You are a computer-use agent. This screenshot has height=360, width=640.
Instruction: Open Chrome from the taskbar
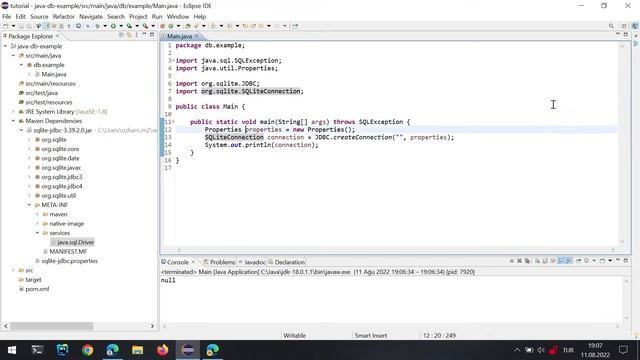tap(87, 350)
